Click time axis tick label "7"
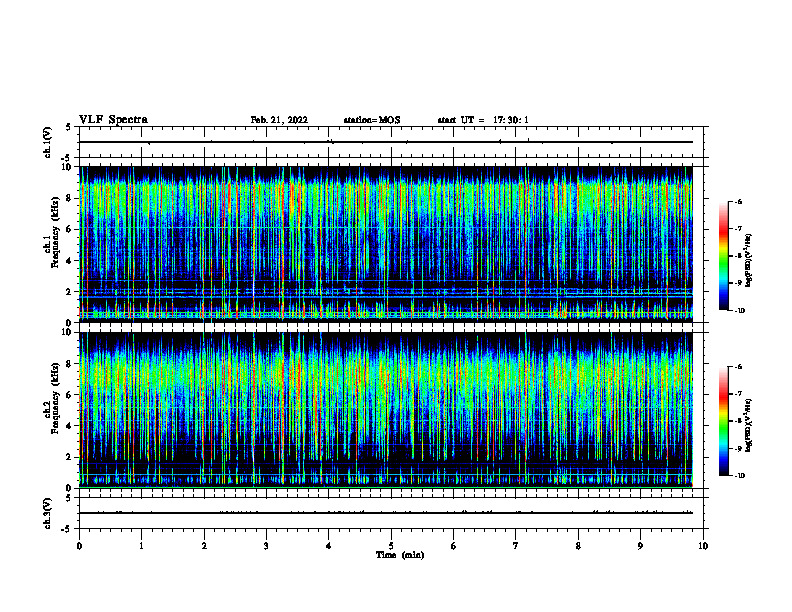The height and width of the screenshot is (612, 792). (x=516, y=546)
